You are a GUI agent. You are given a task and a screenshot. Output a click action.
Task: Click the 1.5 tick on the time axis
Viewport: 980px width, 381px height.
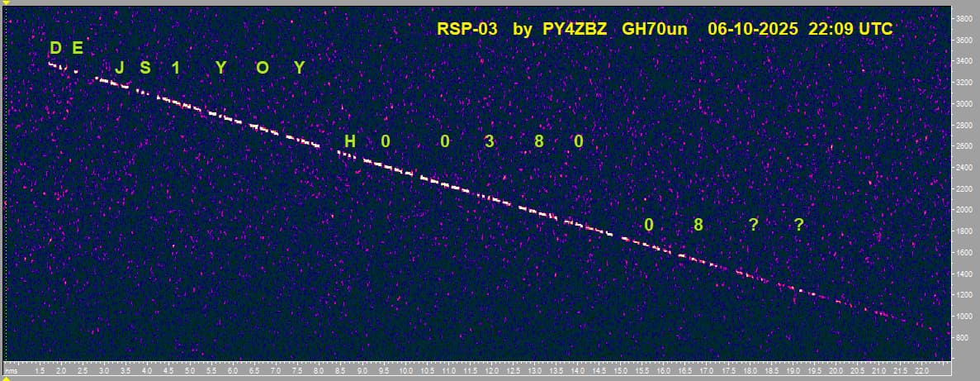point(40,373)
